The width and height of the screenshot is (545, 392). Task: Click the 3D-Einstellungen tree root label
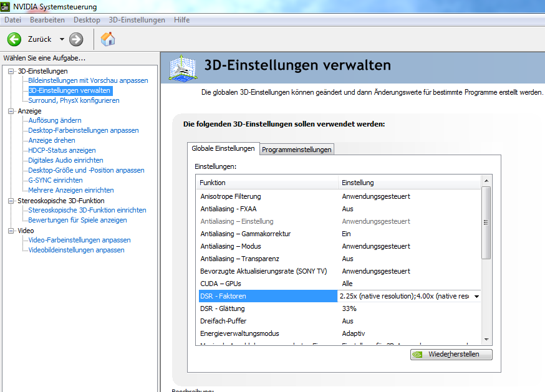click(x=43, y=71)
